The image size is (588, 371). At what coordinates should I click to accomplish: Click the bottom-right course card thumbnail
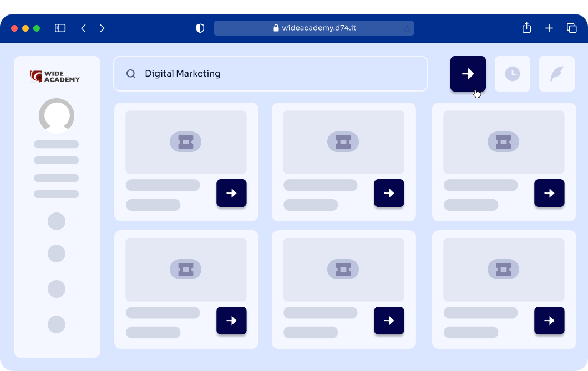[503, 270]
